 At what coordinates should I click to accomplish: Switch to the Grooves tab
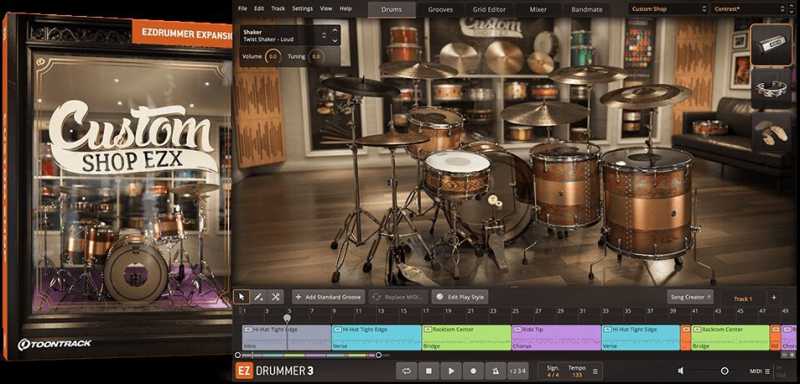click(x=440, y=9)
